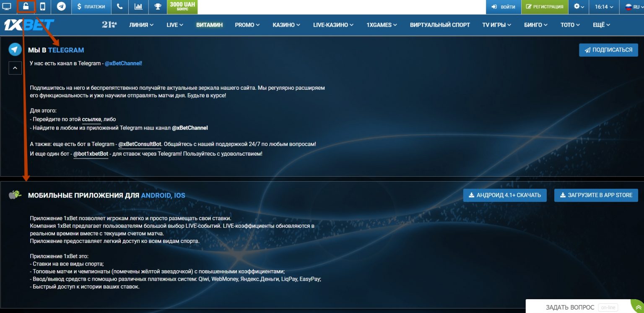Viewport: 644px width, 313px height.
Task: Click the Загрузите в App Store button
Action: 596,195
